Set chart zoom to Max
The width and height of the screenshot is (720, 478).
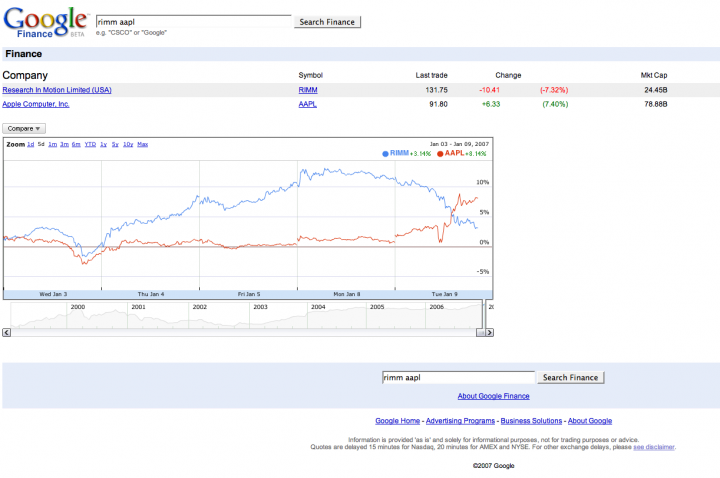142,144
